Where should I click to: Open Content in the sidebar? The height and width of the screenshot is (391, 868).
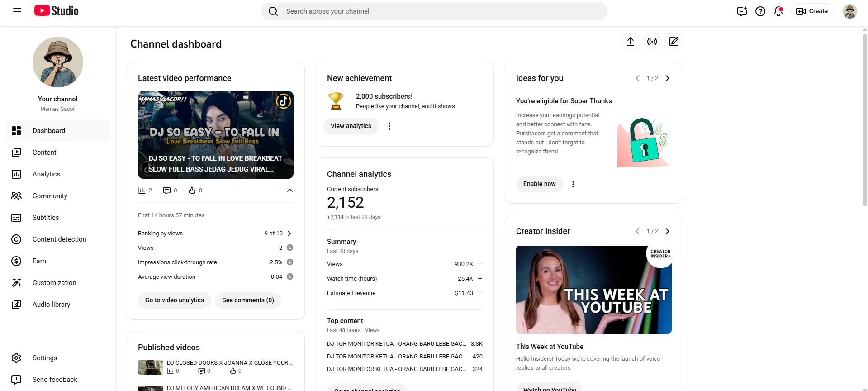(58, 153)
